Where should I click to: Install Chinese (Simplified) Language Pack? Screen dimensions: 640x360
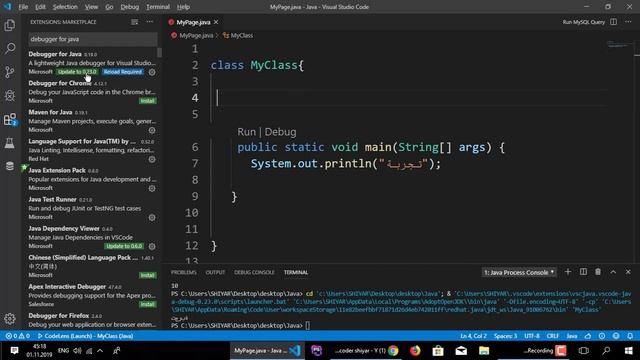[147, 275]
